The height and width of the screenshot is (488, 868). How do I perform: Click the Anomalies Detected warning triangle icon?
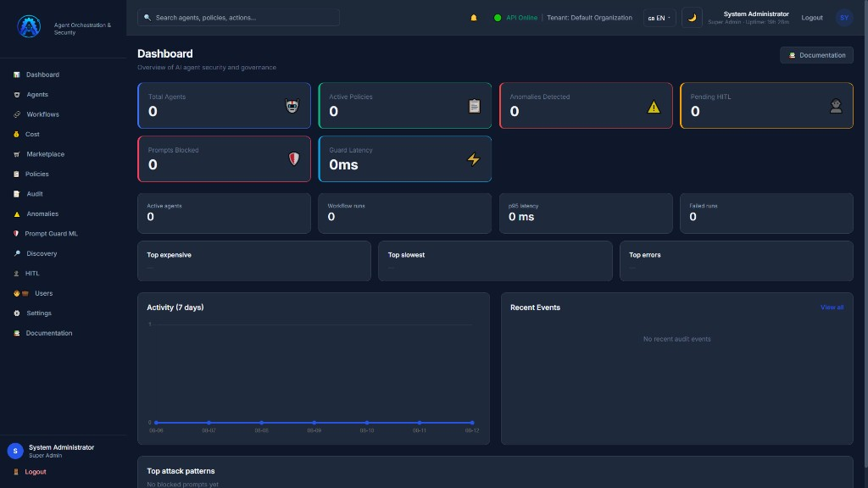[x=654, y=107]
